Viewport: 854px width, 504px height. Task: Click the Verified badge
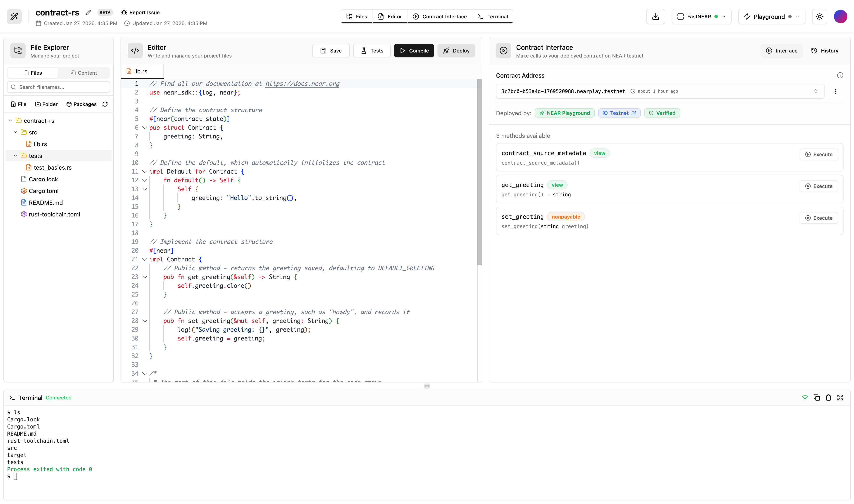point(662,113)
